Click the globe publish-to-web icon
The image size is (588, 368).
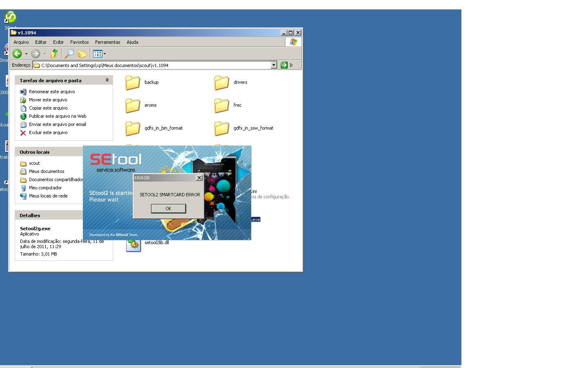23,116
